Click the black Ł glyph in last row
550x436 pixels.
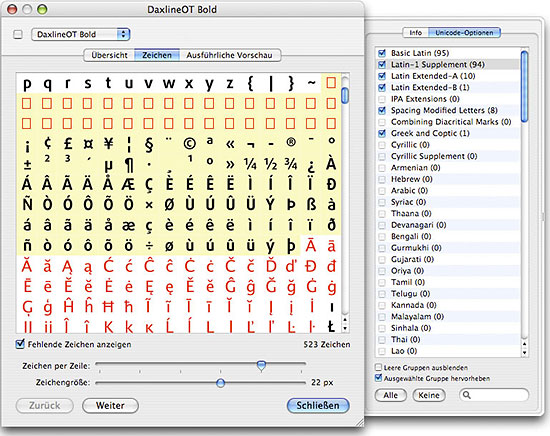coord(331,327)
